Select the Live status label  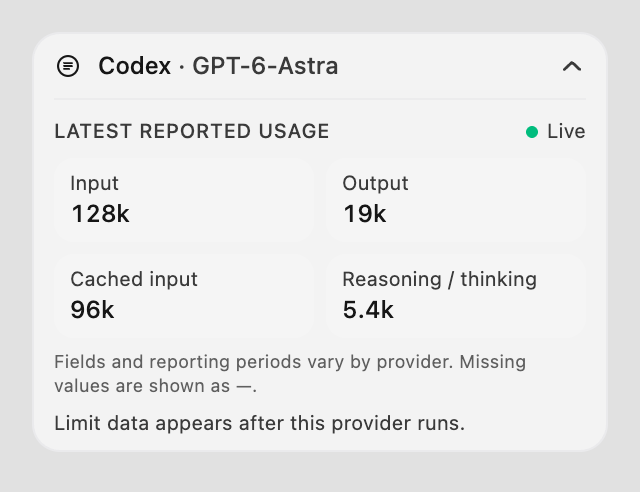pos(566,131)
